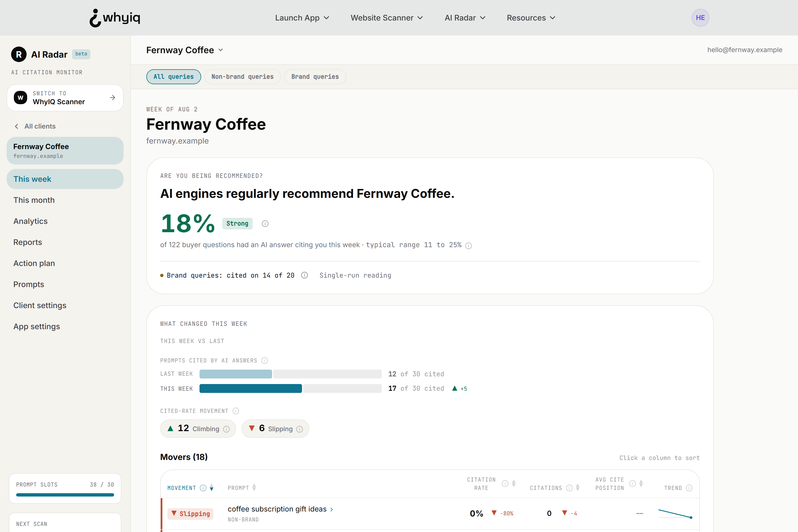Expand the Launch App menu

point(302,18)
